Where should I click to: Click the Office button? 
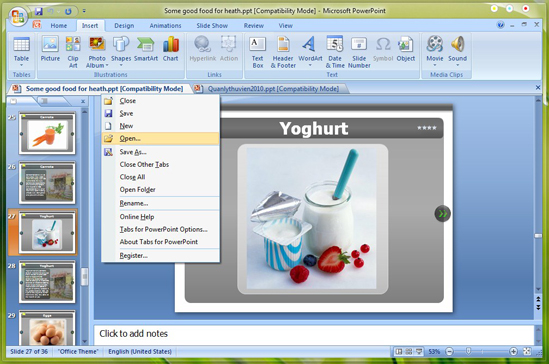(18, 16)
